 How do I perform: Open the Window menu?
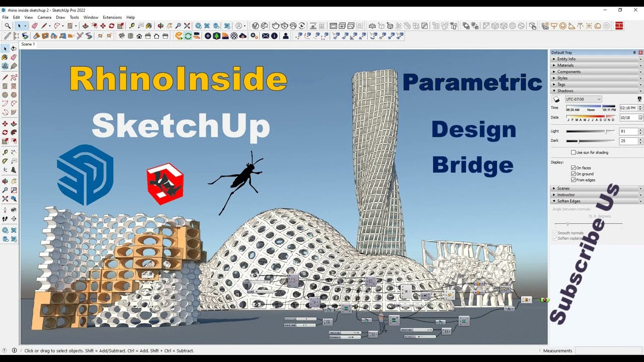coord(91,17)
